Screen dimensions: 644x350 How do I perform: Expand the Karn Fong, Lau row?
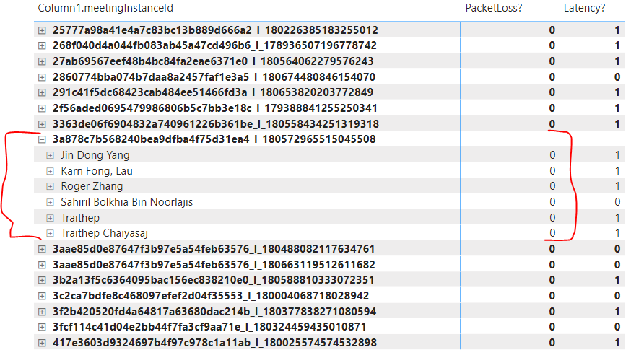click(x=50, y=171)
